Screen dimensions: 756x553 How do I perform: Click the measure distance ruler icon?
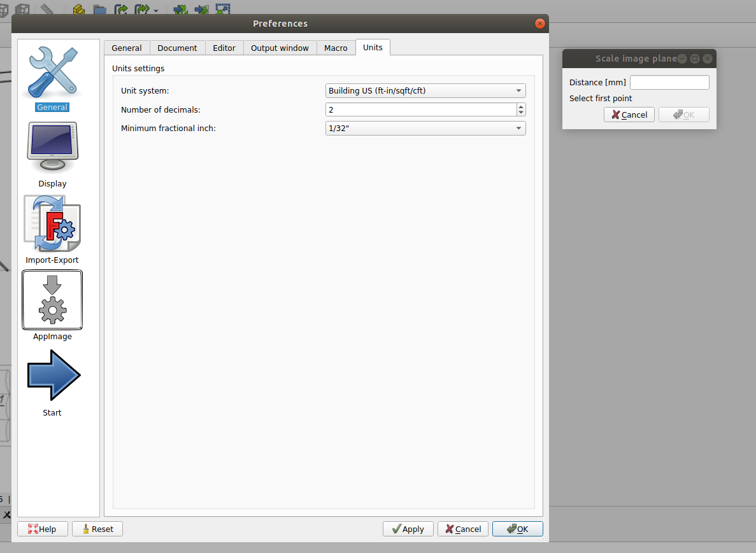tap(47, 10)
